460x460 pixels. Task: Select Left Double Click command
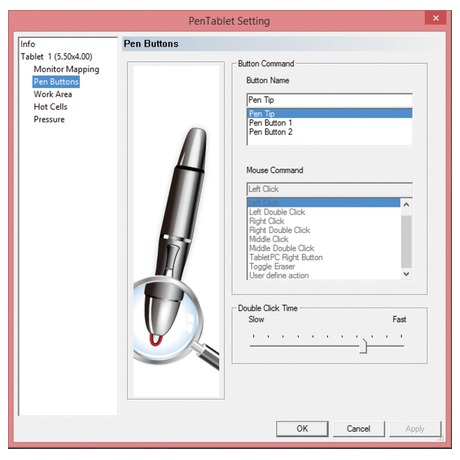click(324, 212)
